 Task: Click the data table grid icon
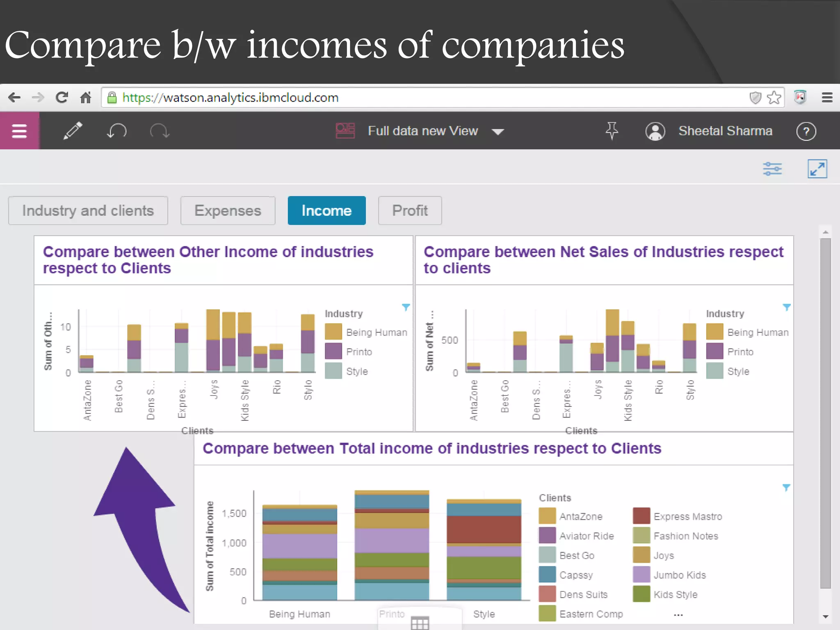(420, 623)
